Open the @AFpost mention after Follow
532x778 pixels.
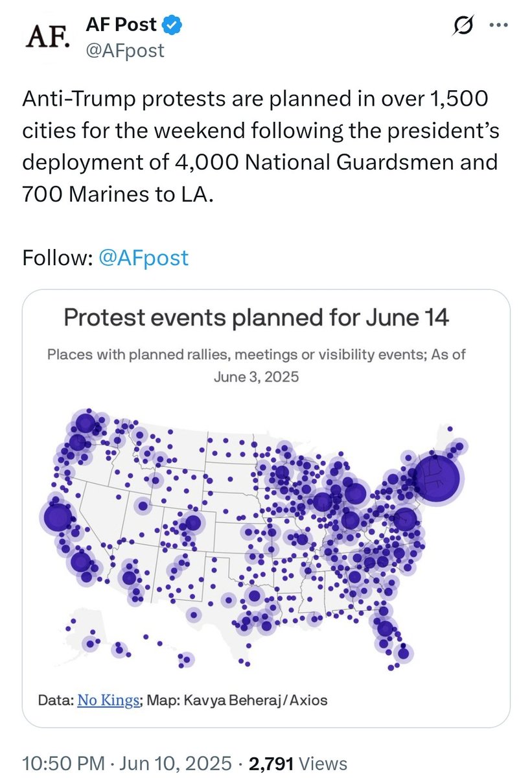pyautogui.click(x=143, y=258)
